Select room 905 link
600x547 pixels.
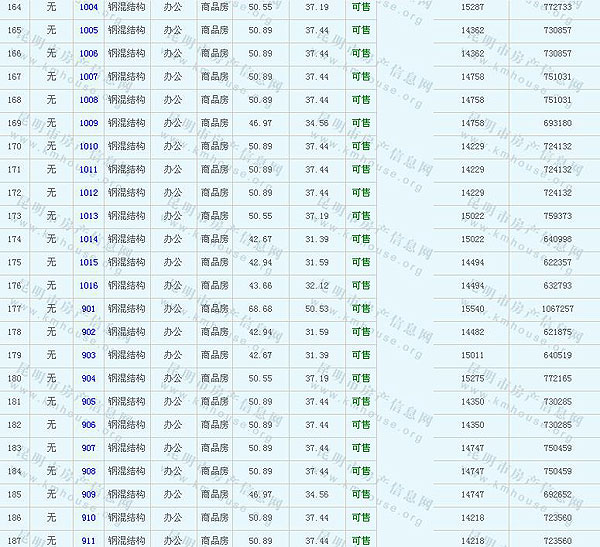click(89, 402)
